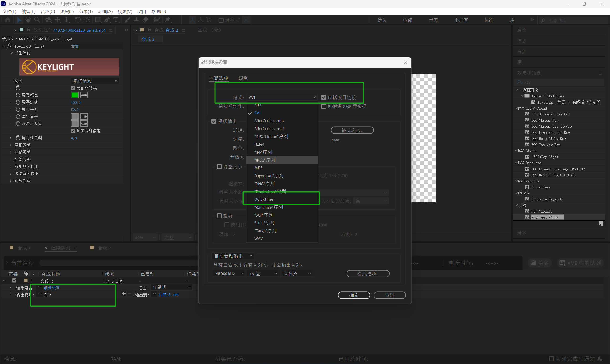
Task: Click green 屏幕颜色 color swatch
Action: [x=75, y=95]
